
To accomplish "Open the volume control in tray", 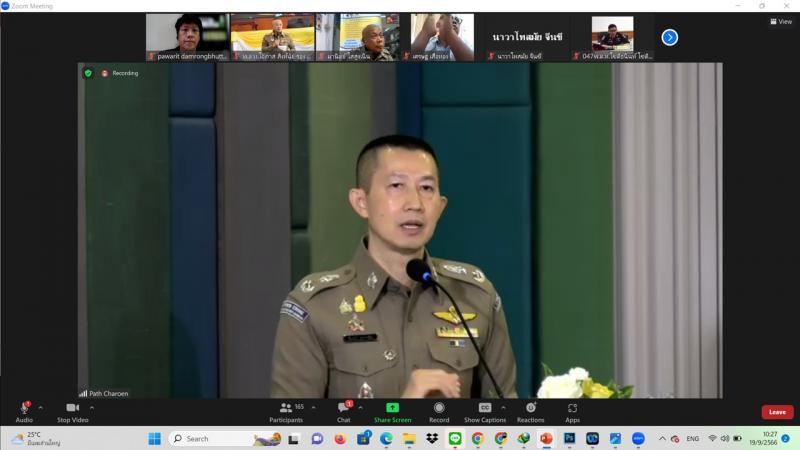I will coord(724,438).
